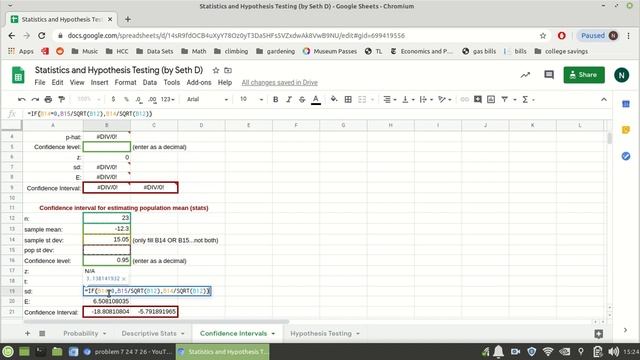Screen dimensions: 640x360
Task: Toggle strikethrough formatting
Action: (x=302, y=99)
